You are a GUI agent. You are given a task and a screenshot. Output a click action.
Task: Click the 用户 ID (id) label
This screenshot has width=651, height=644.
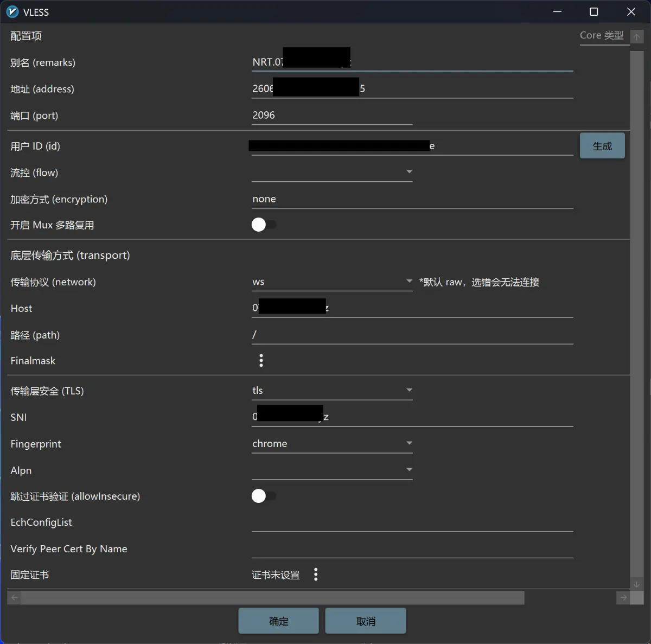[x=35, y=146]
